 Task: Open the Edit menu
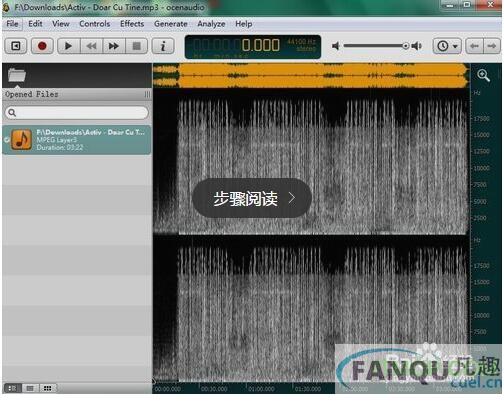click(x=35, y=24)
